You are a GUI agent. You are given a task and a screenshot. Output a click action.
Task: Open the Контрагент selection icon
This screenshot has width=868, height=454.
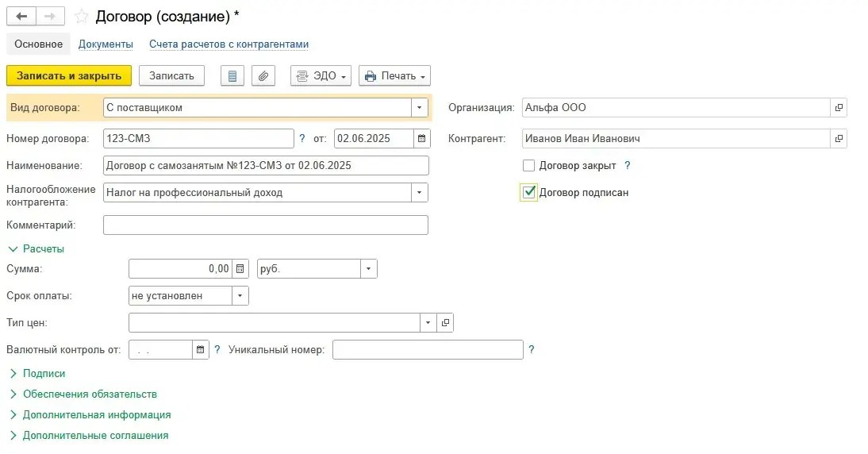tap(839, 139)
